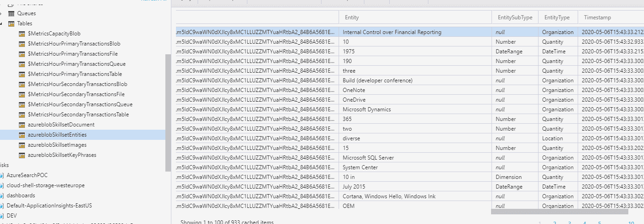This screenshot has width=644, height=224.
Task: Click the $MetricsCapacityBlob table icon
Action: 22,34
